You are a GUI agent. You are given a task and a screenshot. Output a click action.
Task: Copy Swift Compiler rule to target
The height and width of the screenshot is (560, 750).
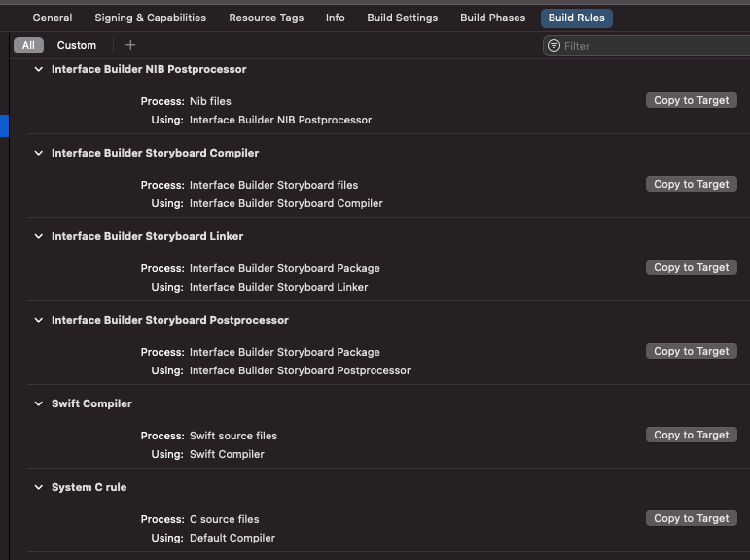point(692,436)
